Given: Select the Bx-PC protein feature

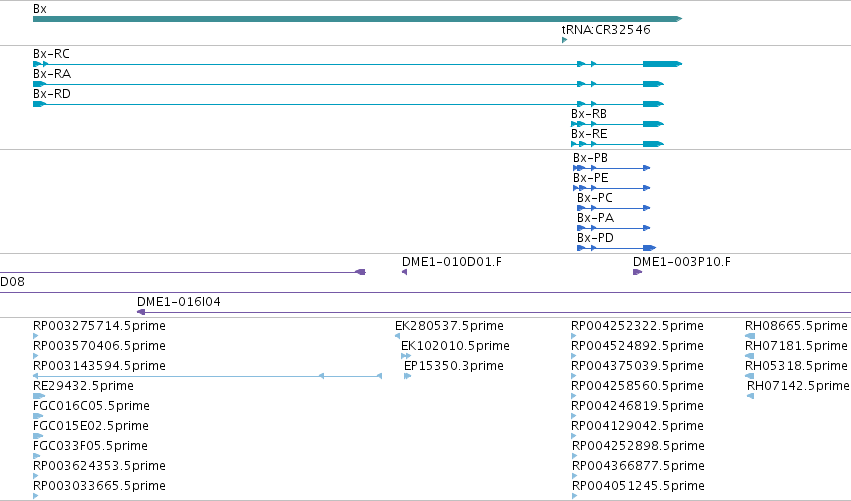Looking at the screenshot, I should tap(613, 208).
